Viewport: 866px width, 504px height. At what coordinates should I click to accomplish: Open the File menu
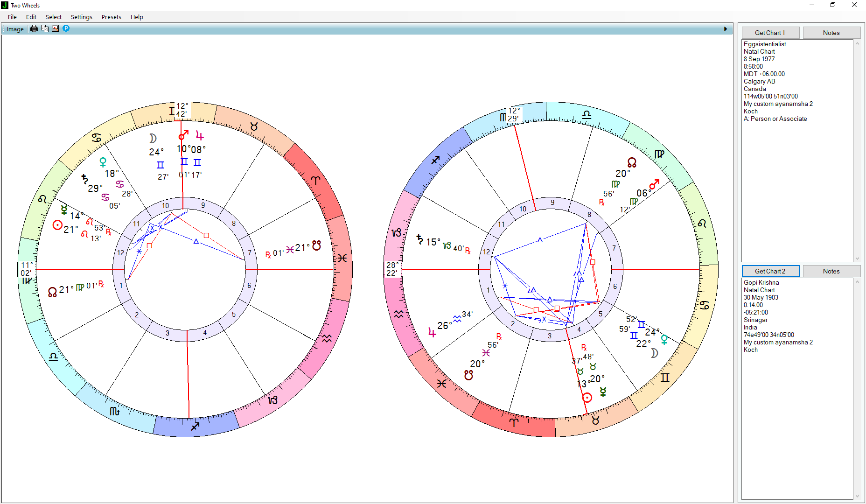tap(12, 17)
